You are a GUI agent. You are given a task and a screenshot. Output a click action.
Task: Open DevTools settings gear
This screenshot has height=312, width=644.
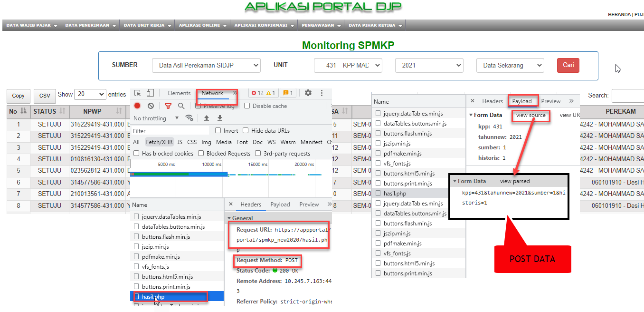click(x=308, y=93)
